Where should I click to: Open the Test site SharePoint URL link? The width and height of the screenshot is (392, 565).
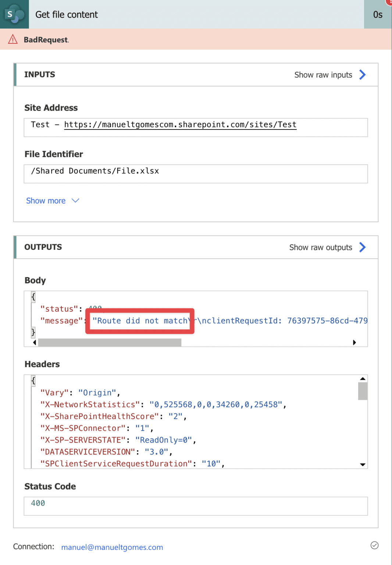tap(180, 125)
